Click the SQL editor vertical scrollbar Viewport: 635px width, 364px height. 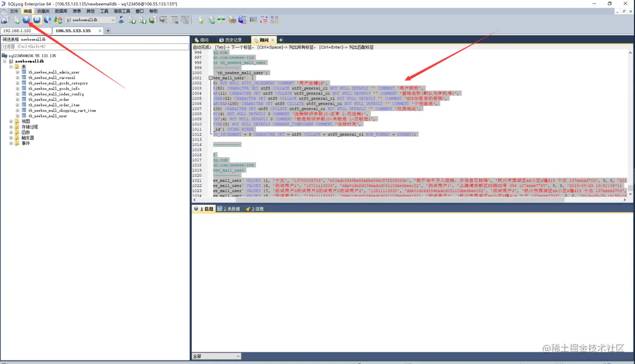[x=630, y=123]
